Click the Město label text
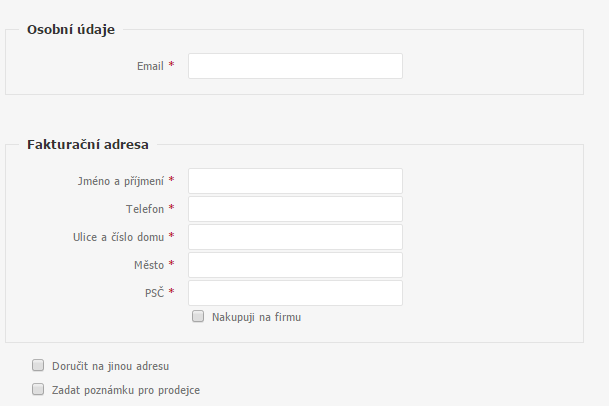 coord(149,265)
